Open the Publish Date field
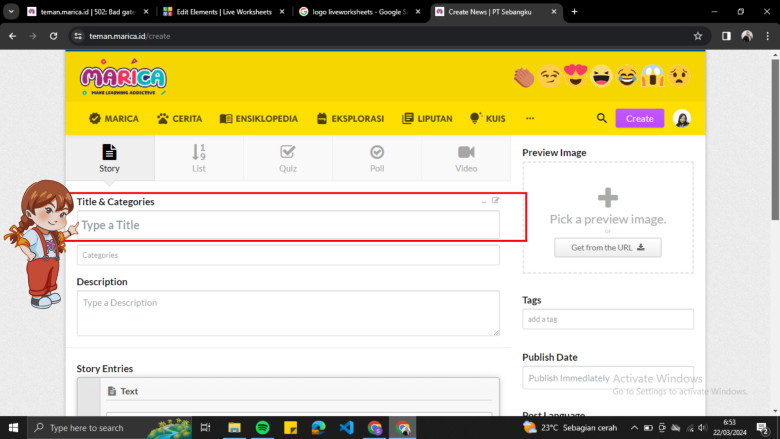The width and height of the screenshot is (780, 439). pos(607,379)
